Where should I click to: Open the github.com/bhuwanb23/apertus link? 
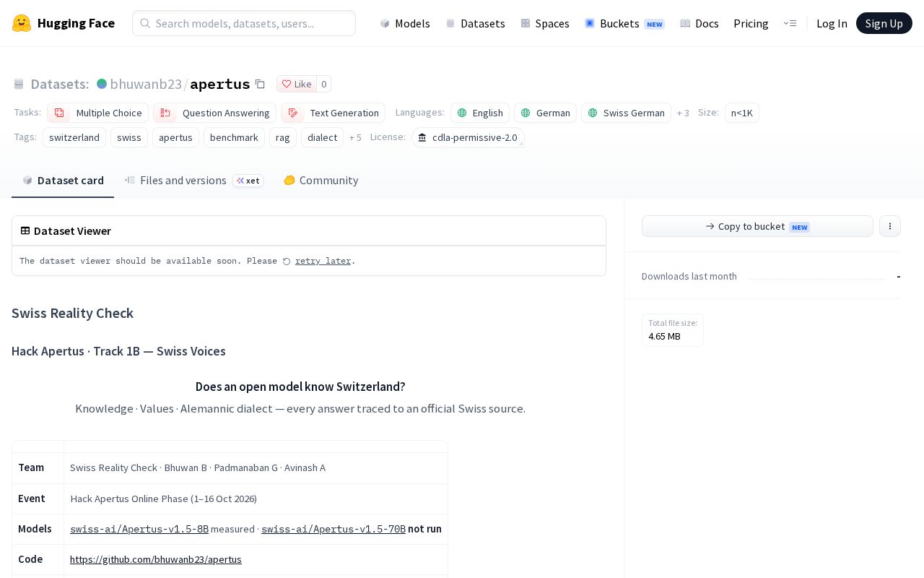(x=156, y=559)
